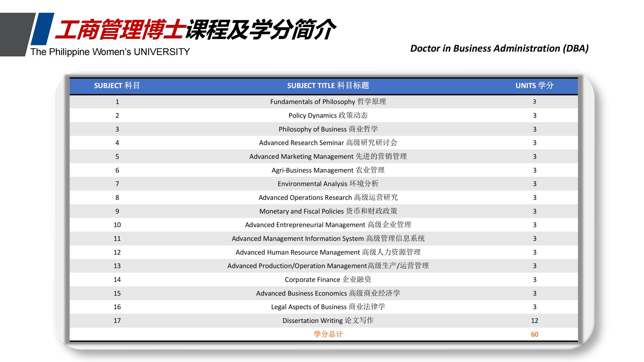This screenshot has width=644, height=362.
Task: Click the red '工商管理博士' title text
Action: (x=120, y=29)
